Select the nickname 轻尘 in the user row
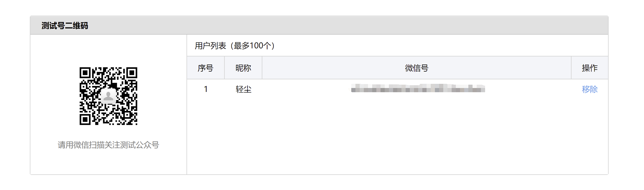This screenshot has height=190, width=644. tap(243, 89)
